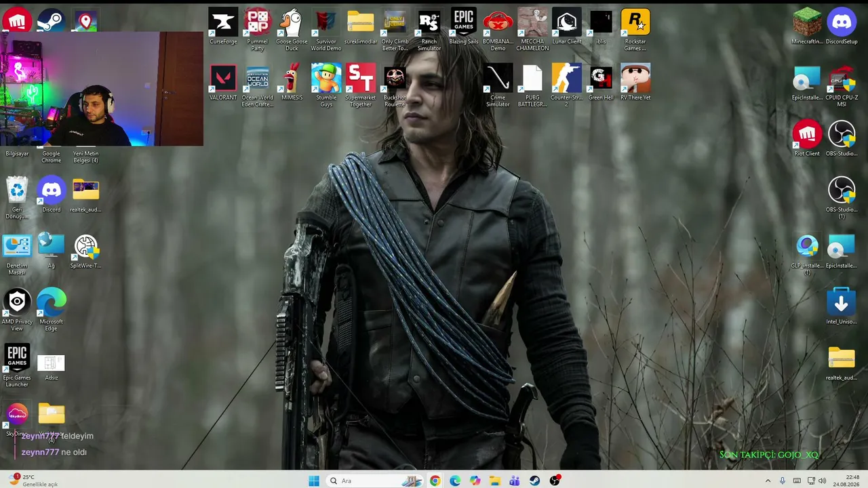This screenshot has width=868, height=488.
Task: Open Google Chrome from the taskbar
Action: (435, 481)
